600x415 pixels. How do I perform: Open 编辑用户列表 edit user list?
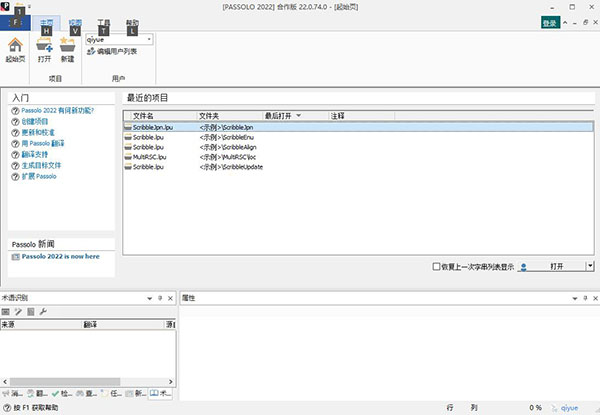click(112, 51)
